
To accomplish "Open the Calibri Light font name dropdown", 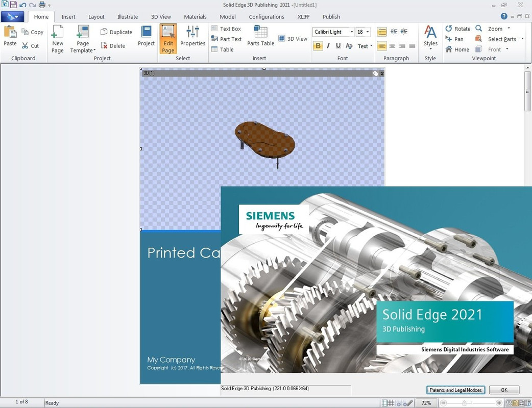I will coord(351,32).
